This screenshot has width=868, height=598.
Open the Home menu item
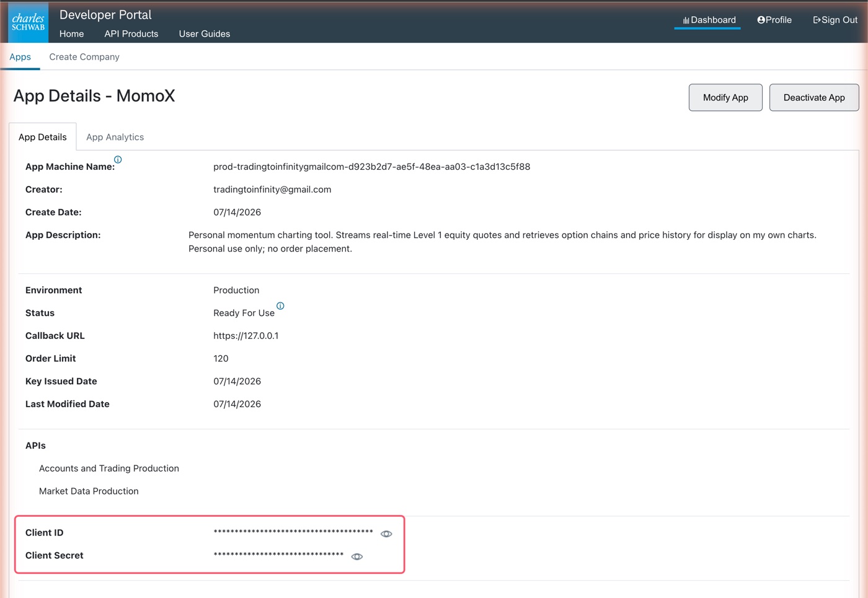click(x=71, y=34)
